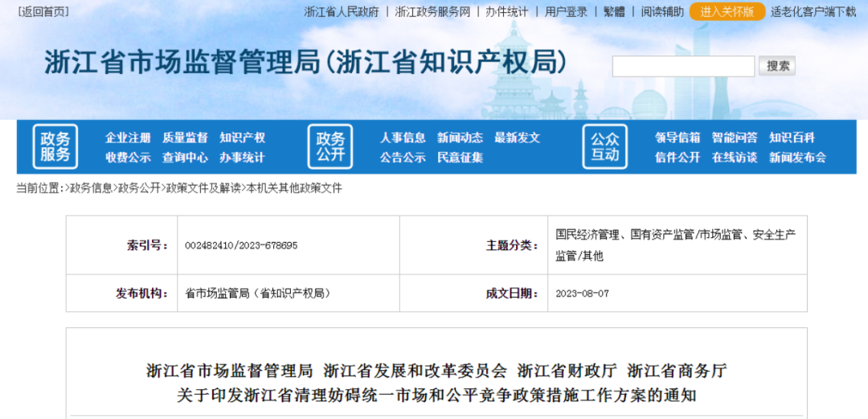Click the 搜索 search button
868x419 pixels.
click(x=777, y=66)
